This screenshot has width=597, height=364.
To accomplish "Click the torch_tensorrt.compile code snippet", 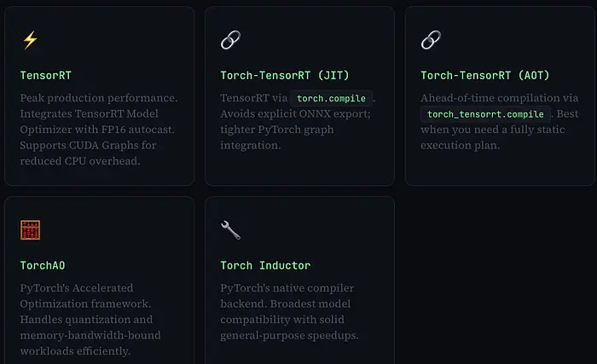I will (x=486, y=113).
